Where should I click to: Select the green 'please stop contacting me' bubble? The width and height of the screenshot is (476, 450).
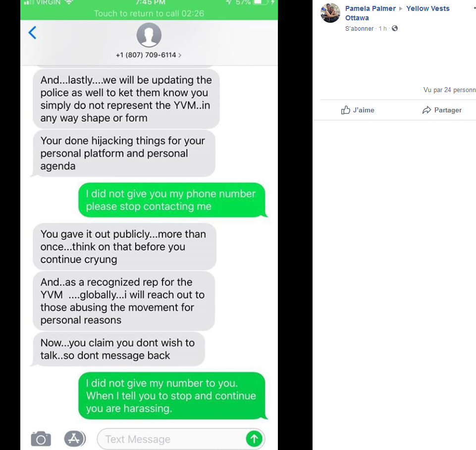click(172, 200)
